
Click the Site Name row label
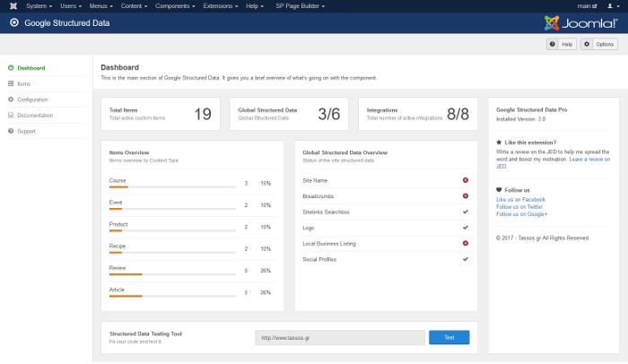click(x=315, y=180)
